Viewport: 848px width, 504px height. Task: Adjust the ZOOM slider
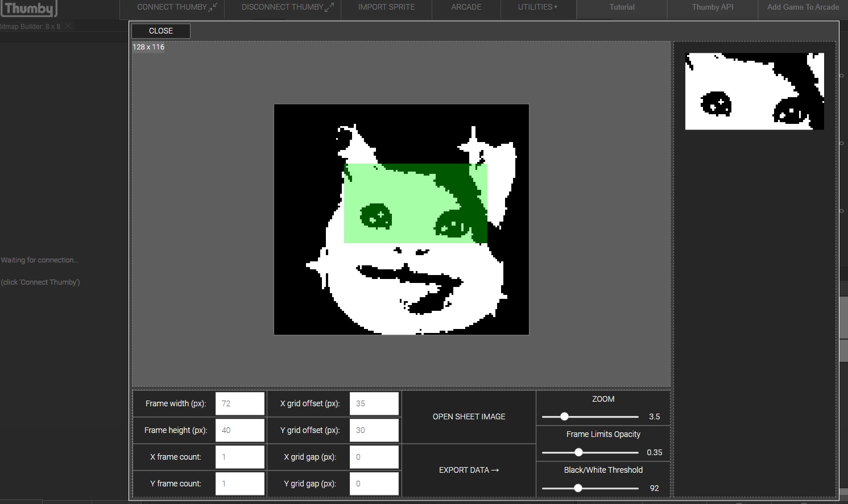[x=564, y=416]
